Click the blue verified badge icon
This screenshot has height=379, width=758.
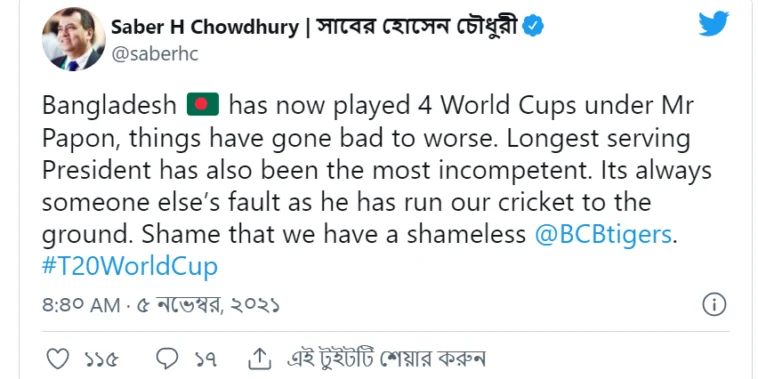(x=534, y=27)
